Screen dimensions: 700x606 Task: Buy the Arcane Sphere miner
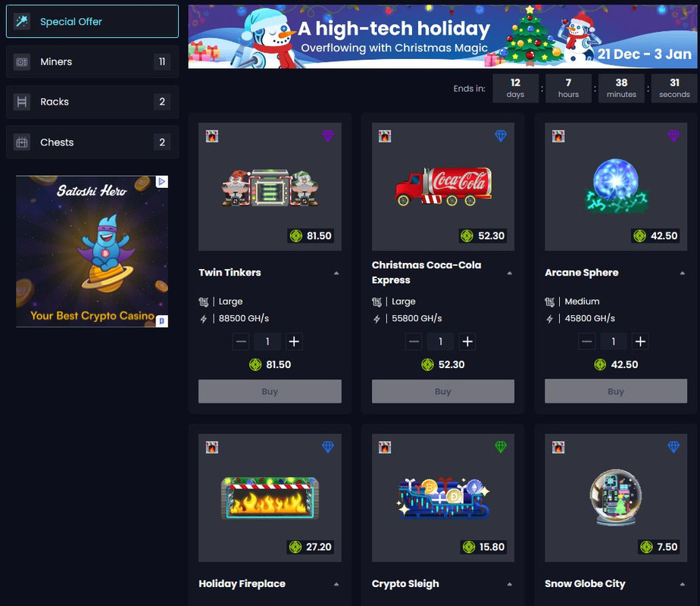pos(616,392)
